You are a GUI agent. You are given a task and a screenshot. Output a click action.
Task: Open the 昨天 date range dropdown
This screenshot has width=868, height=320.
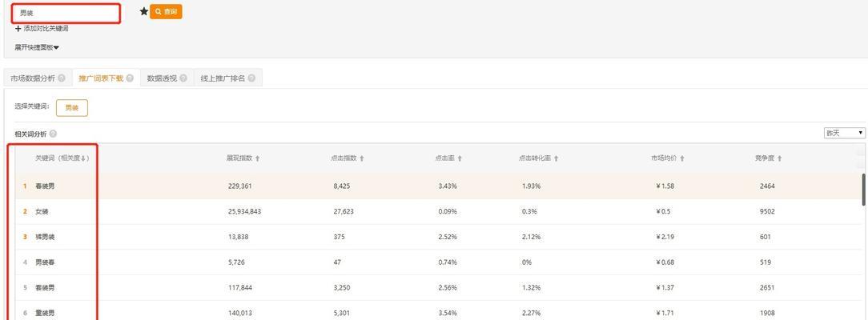pos(844,133)
